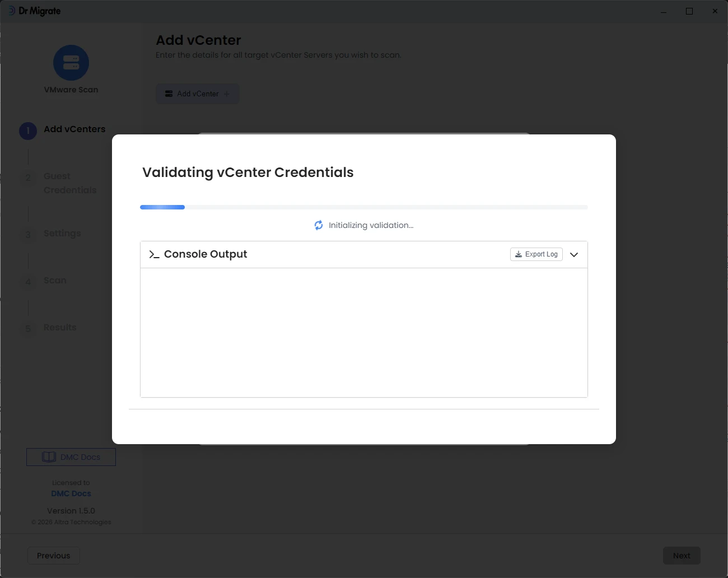Click the validation spinning refresh icon
Viewport: 728px width, 578px height.
coord(319,225)
